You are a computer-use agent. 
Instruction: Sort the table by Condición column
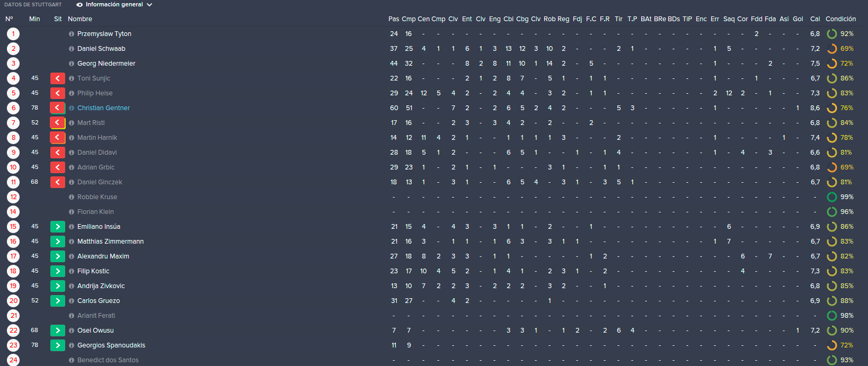click(840, 19)
